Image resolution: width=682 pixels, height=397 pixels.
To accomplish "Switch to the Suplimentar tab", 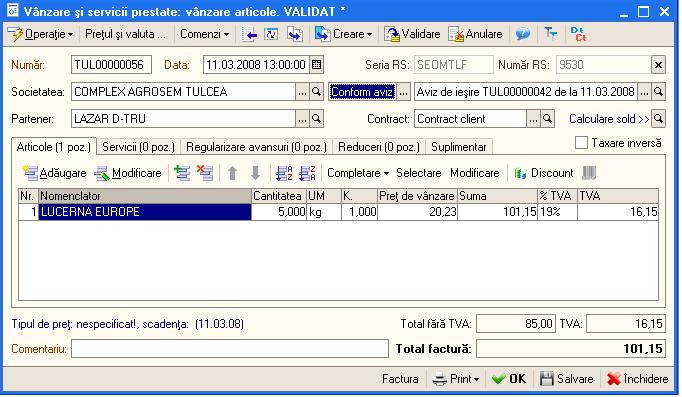I will click(459, 147).
